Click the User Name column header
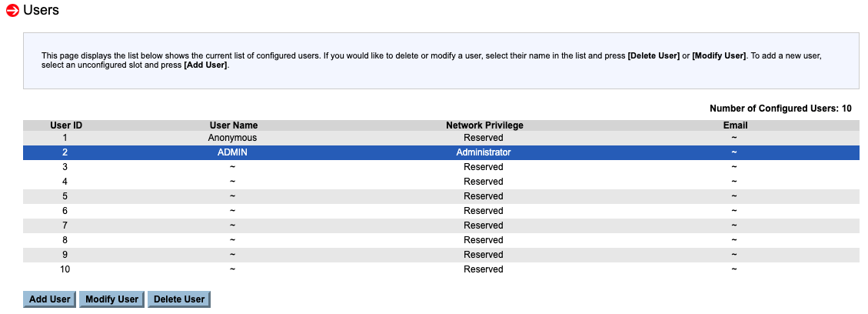Image resolution: width=868 pixels, height=314 pixels. (233, 125)
